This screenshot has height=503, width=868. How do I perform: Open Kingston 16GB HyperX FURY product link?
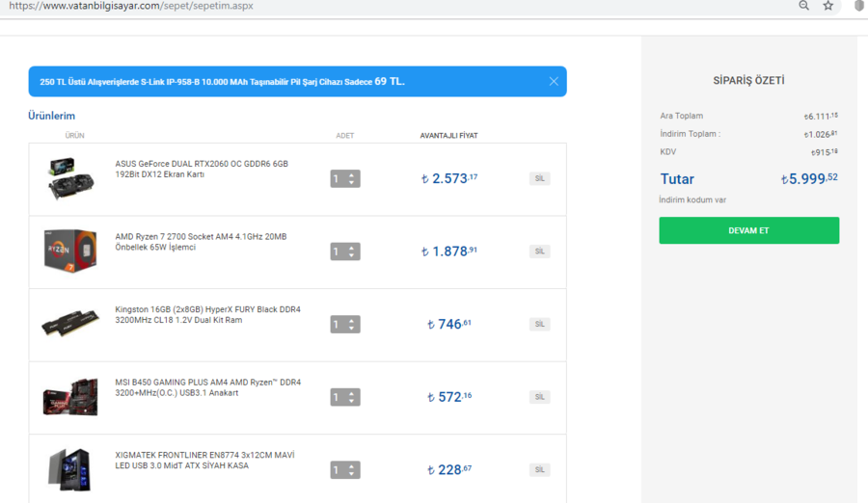pos(207,314)
